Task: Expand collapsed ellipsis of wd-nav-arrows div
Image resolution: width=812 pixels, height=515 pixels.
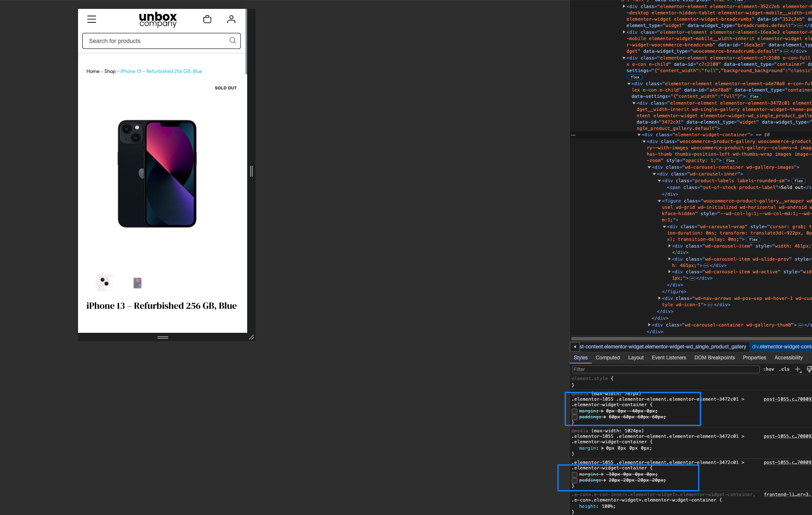Action: 710,305
